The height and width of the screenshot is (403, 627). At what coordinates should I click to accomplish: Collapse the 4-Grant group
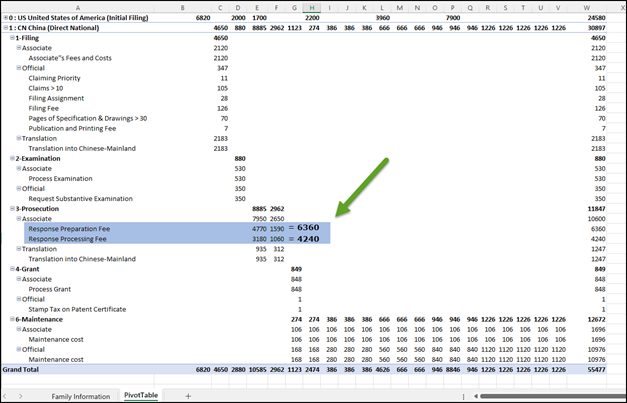pyautogui.click(x=13, y=268)
